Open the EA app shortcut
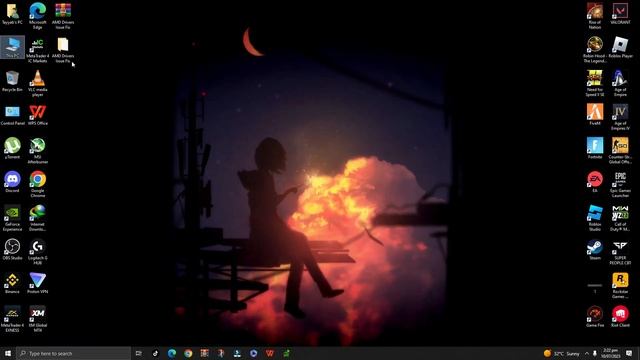The height and width of the screenshot is (360, 640). click(x=595, y=182)
